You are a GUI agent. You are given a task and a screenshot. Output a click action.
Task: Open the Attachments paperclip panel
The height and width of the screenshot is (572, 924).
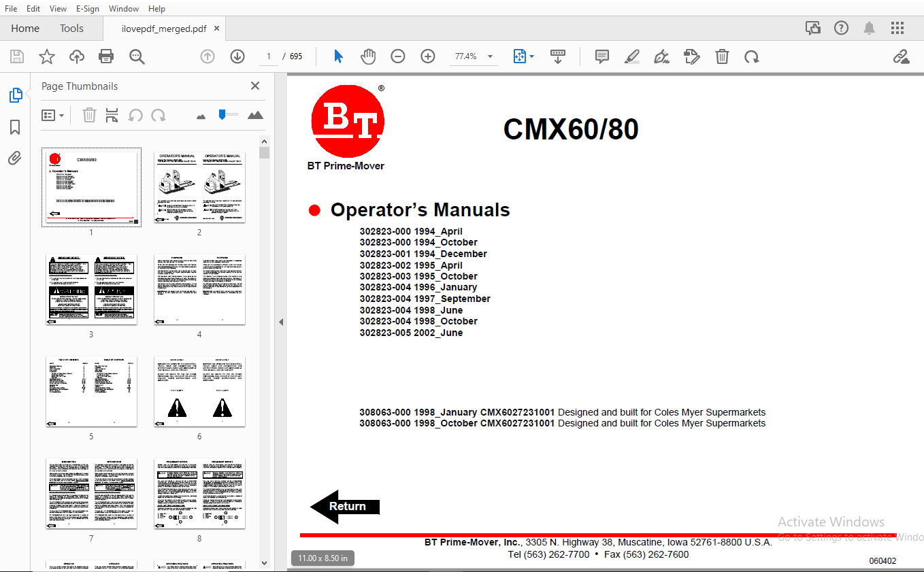15,158
